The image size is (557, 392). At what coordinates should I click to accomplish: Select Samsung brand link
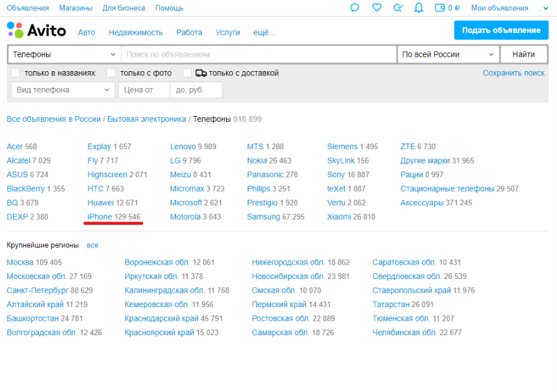tap(264, 217)
